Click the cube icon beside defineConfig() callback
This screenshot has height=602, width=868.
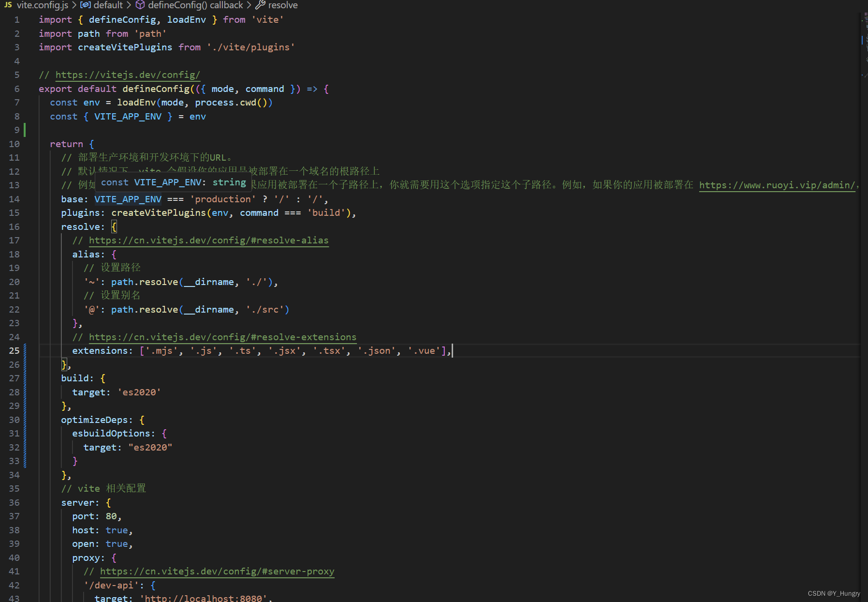pyautogui.click(x=140, y=5)
